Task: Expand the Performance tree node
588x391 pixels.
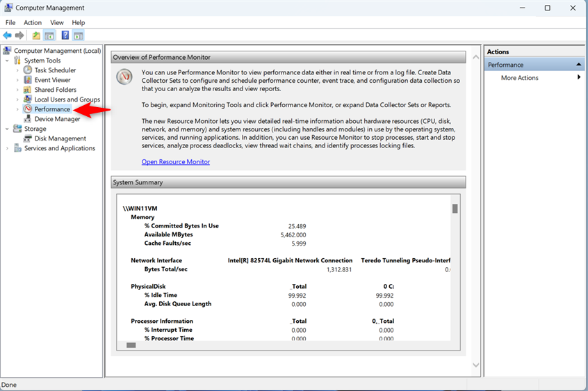Action: [17, 109]
